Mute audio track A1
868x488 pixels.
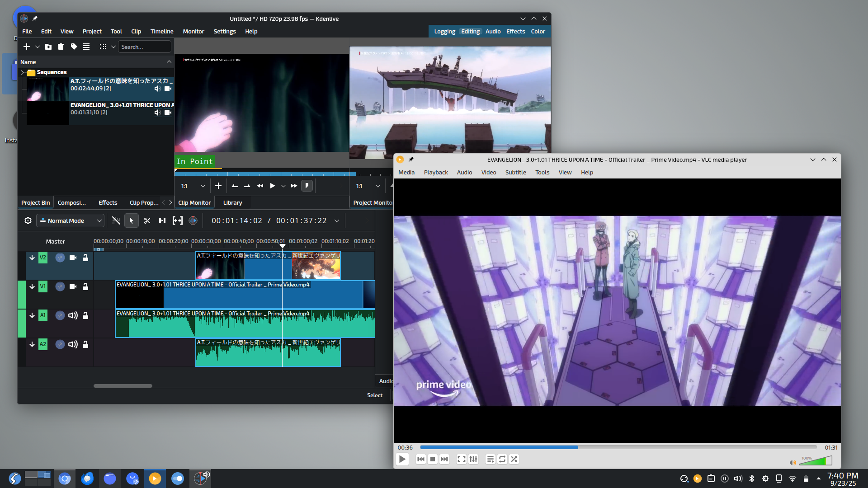click(73, 315)
